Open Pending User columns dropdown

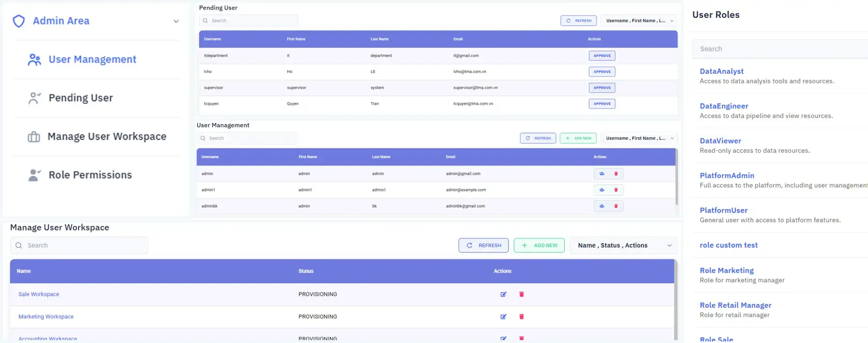click(x=639, y=21)
